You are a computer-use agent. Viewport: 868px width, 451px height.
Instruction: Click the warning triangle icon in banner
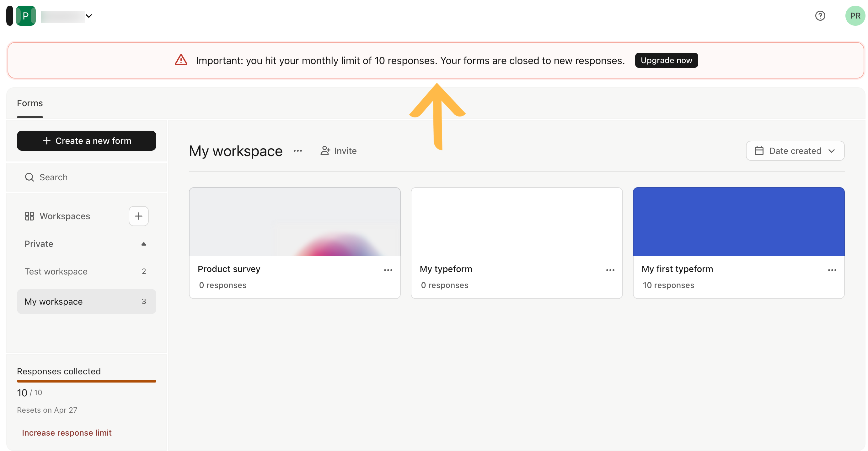(x=181, y=60)
